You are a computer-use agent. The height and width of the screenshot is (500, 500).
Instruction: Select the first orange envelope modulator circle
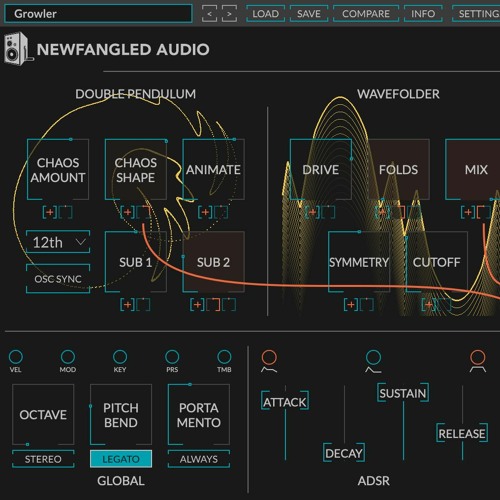pos(269,357)
